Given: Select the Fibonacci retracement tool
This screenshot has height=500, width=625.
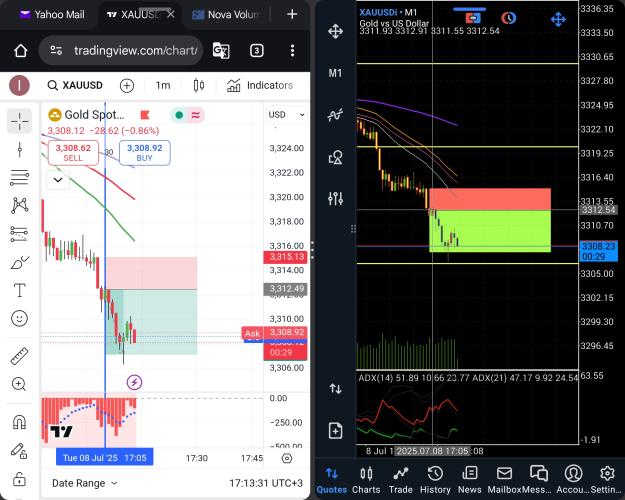Looking at the screenshot, I should pos(20,177).
